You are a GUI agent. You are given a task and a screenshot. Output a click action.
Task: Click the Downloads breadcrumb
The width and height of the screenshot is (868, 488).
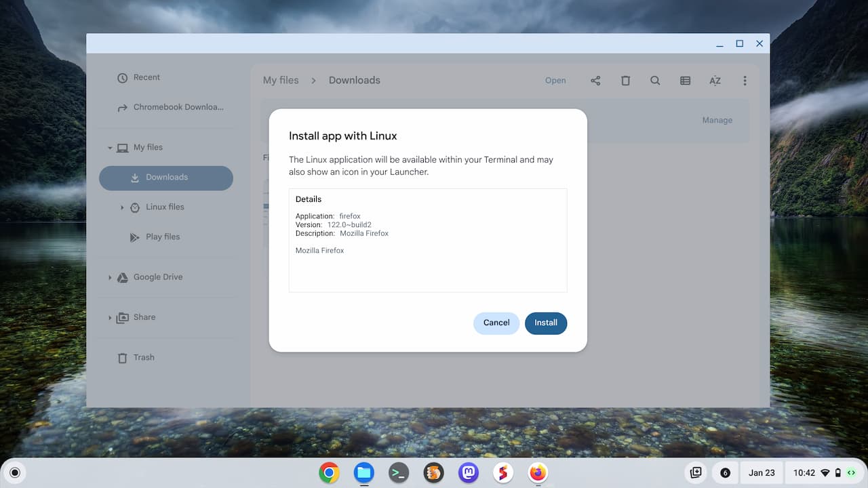pos(355,80)
